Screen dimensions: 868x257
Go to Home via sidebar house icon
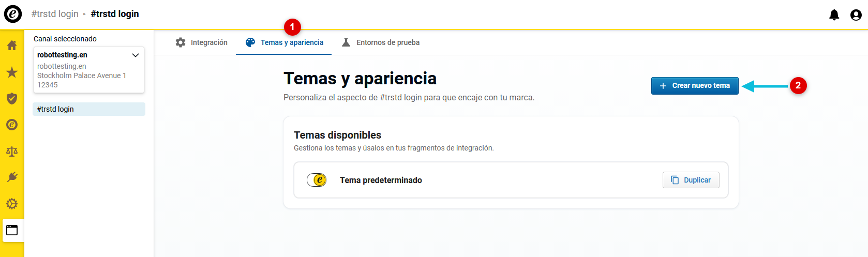coord(12,46)
